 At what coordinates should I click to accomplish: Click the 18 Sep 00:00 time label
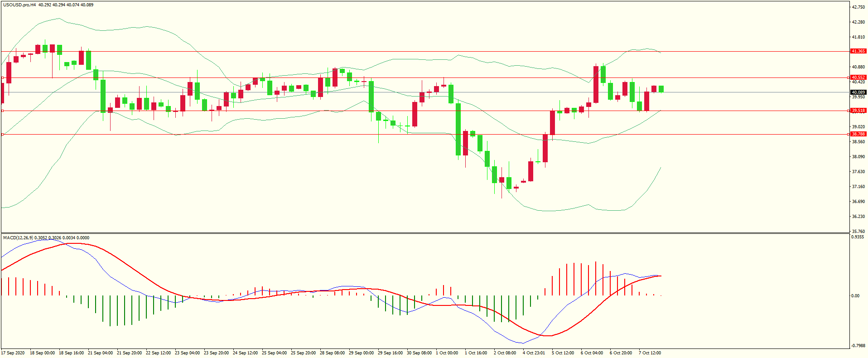[x=42, y=353]
